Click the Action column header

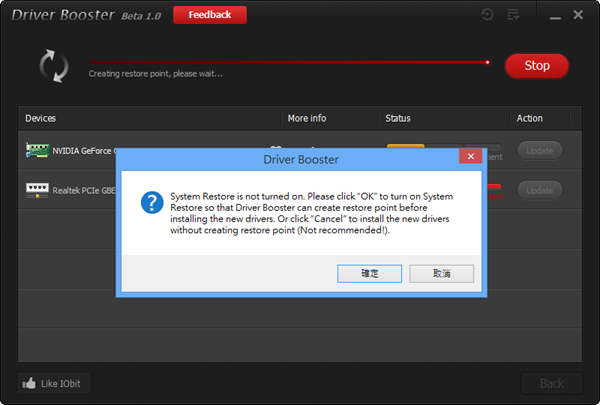click(530, 118)
